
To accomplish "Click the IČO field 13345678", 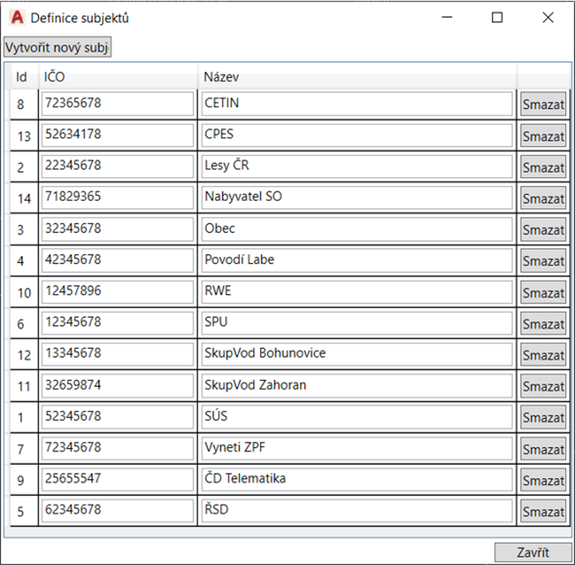I will click(x=117, y=354).
